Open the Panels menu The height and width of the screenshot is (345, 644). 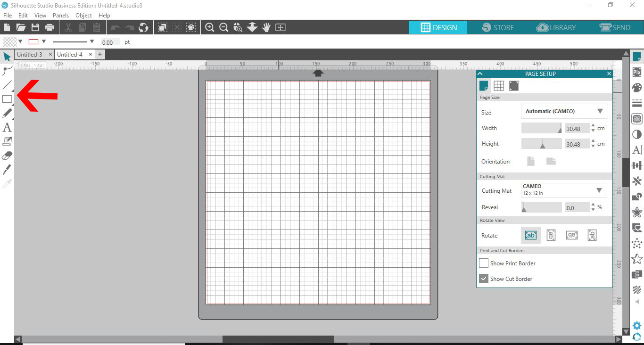click(61, 15)
